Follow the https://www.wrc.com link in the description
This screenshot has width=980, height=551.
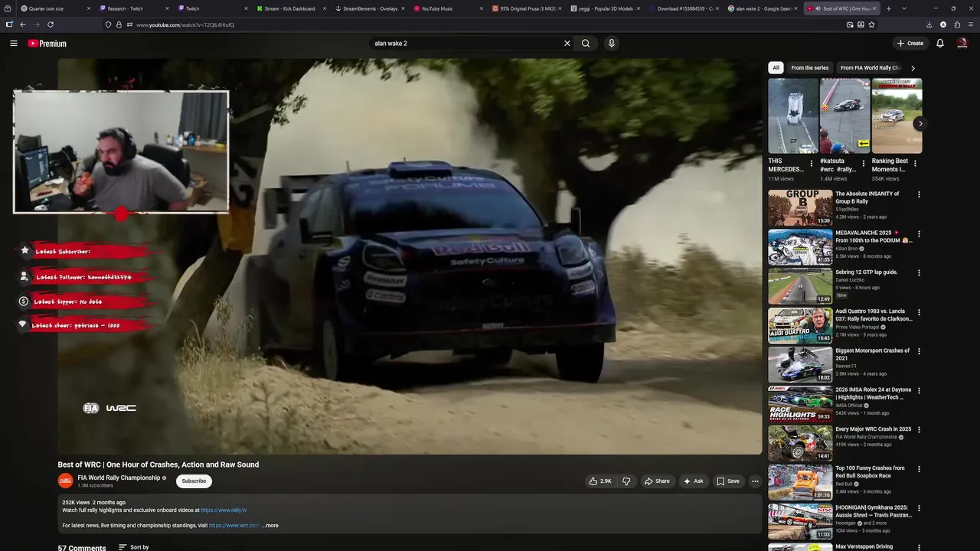click(234, 526)
